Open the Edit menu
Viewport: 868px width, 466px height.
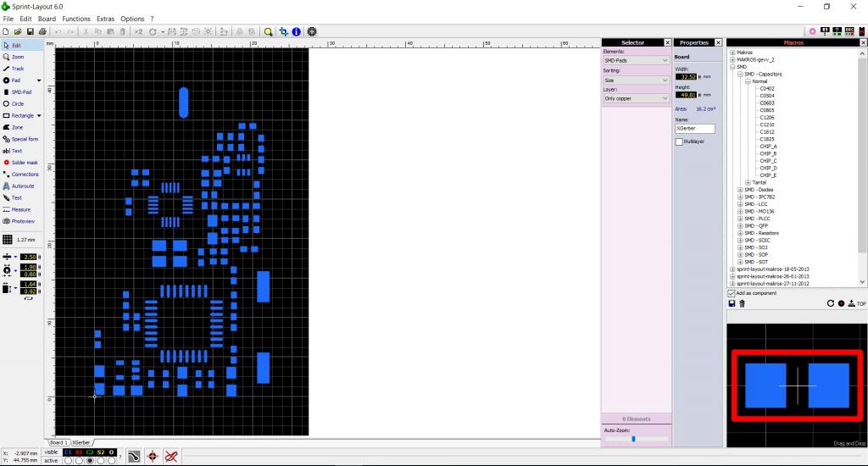point(26,19)
